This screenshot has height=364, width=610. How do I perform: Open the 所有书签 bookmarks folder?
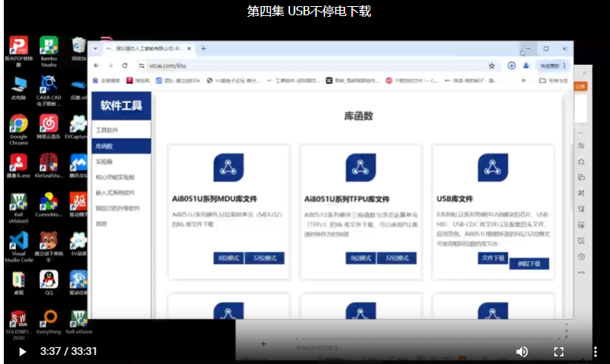554,80
